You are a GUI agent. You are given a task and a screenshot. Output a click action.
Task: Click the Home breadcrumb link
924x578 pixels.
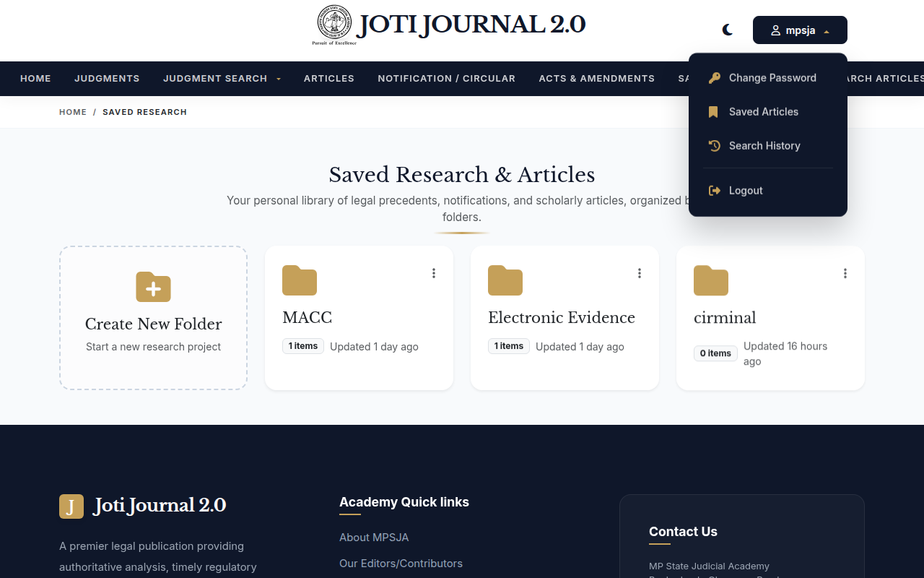point(73,112)
